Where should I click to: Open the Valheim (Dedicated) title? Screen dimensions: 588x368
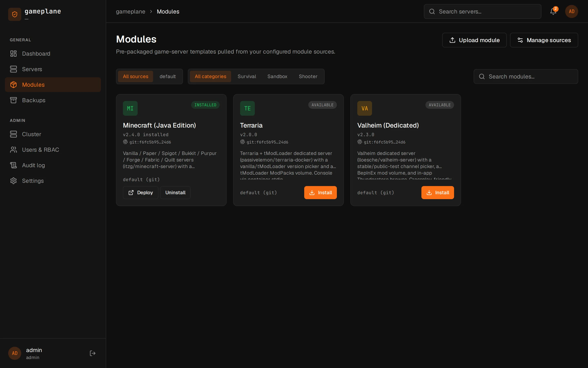click(x=388, y=125)
